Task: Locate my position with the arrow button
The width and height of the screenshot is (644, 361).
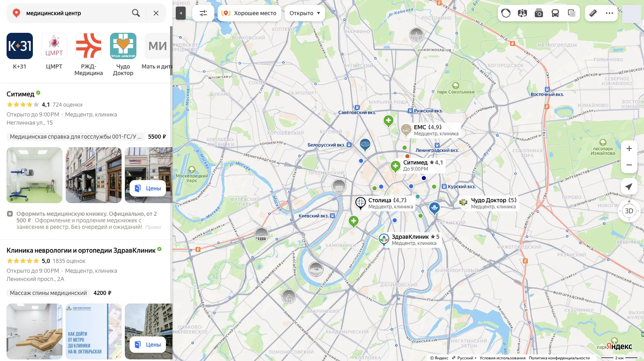Action: pyautogui.click(x=629, y=187)
